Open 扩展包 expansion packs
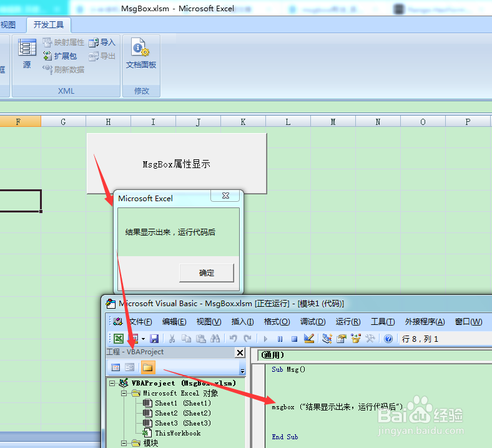 coord(60,56)
